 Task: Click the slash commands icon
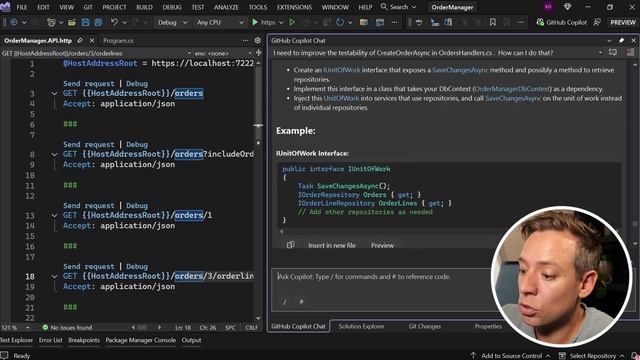click(285, 302)
